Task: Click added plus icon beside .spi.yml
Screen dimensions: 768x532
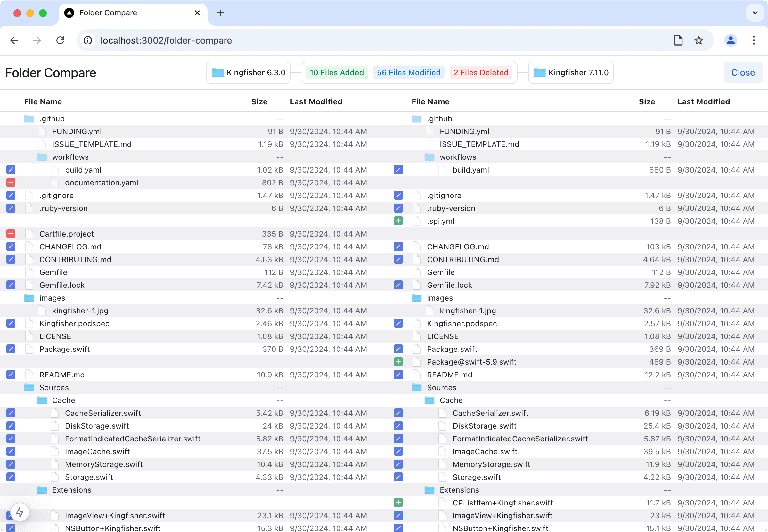Action: pyautogui.click(x=398, y=221)
